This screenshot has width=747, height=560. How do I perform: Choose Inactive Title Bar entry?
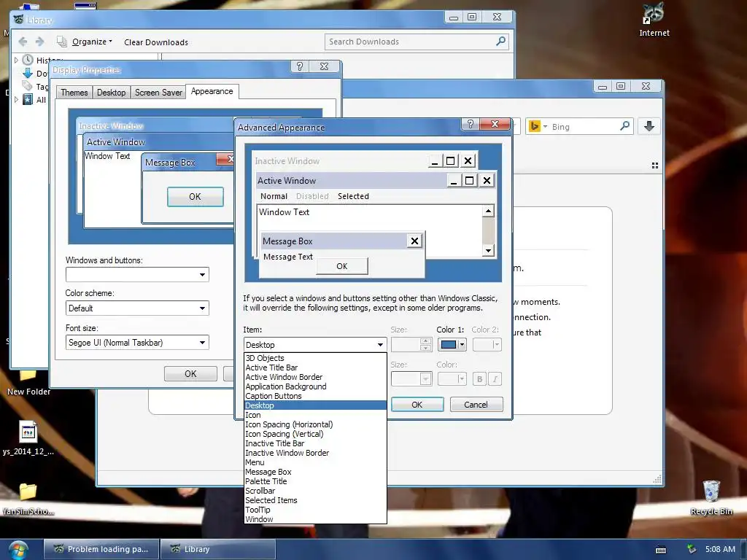315,444
